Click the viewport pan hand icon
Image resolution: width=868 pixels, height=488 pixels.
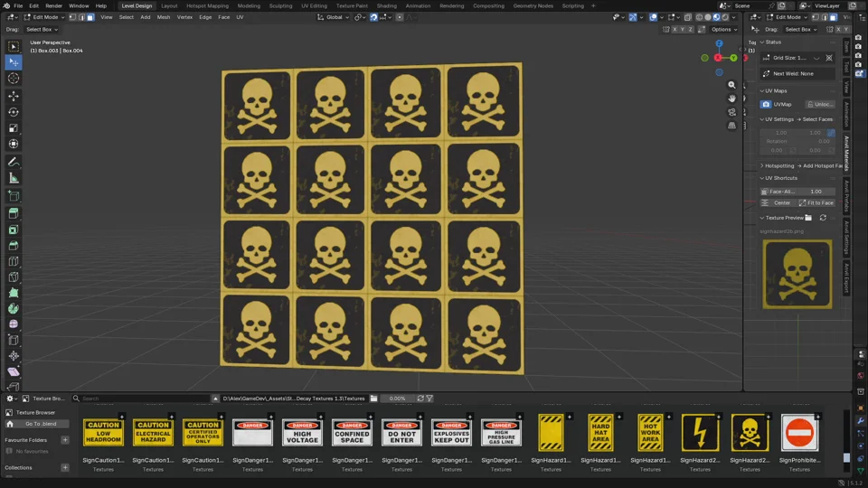(731, 99)
